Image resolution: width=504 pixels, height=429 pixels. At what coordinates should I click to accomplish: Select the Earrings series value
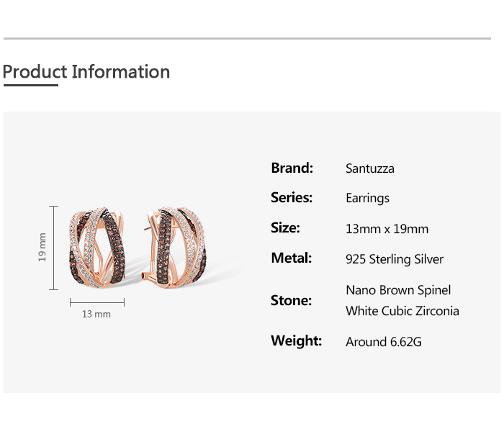click(x=367, y=199)
